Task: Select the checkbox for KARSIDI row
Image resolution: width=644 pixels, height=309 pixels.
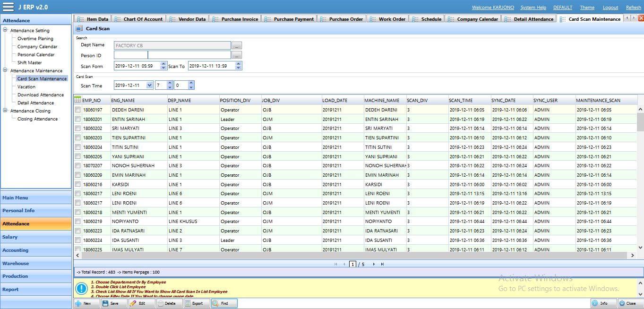Action: pyautogui.click(x=77, y=184)
